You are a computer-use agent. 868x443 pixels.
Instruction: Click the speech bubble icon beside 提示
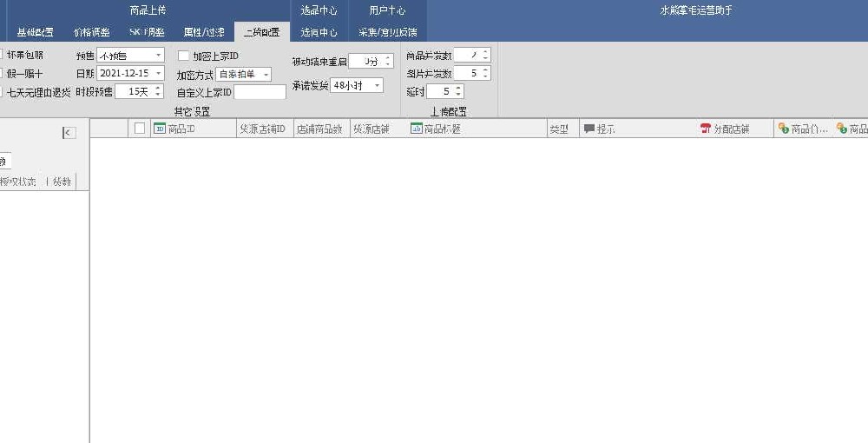pos(589,129)
